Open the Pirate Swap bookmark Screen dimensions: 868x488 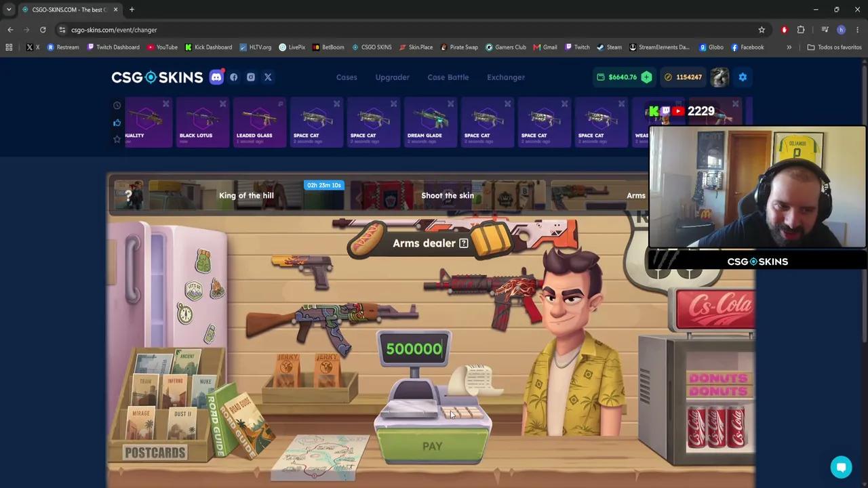tap(459, 47)
